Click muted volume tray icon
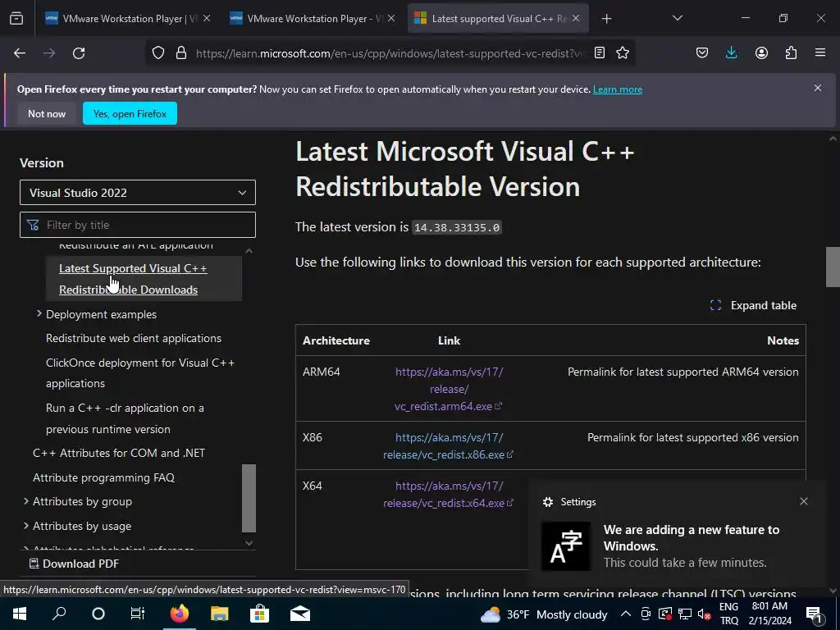840x630 pixels. (x=704, y=614)
